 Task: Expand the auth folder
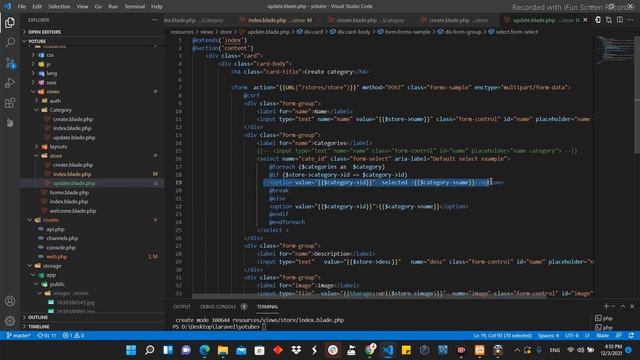pyautogui.click(x=55, y=101)
